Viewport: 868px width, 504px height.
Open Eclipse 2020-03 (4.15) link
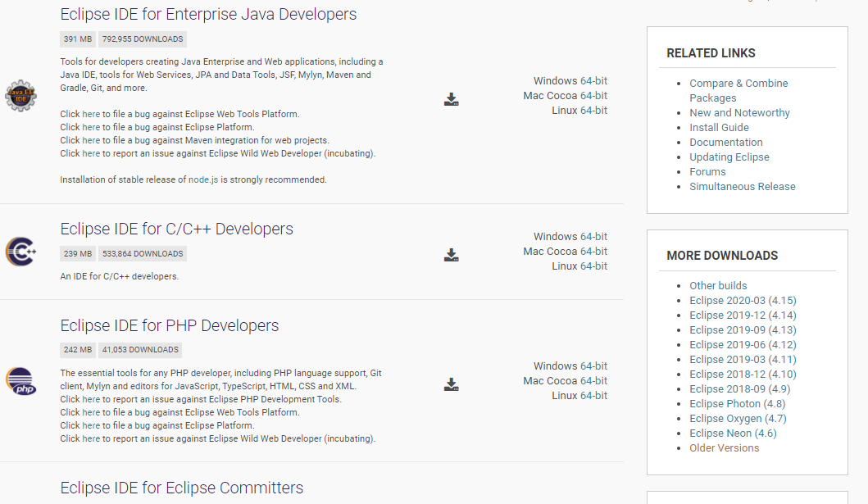pos(743,301)
